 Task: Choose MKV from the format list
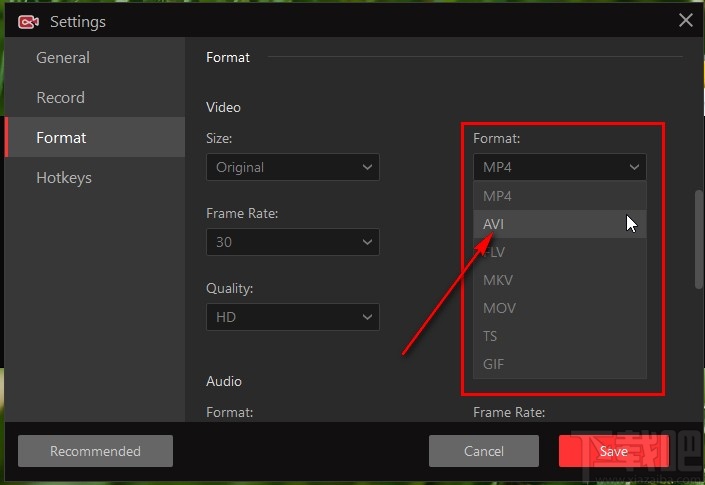point(560,280)
